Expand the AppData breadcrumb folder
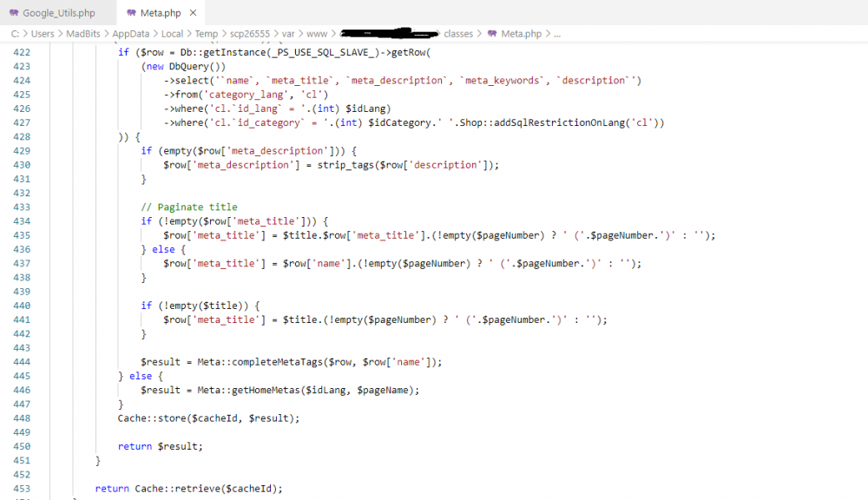The width and height of the screenshot is (868, 500). [x=136, y=34]
